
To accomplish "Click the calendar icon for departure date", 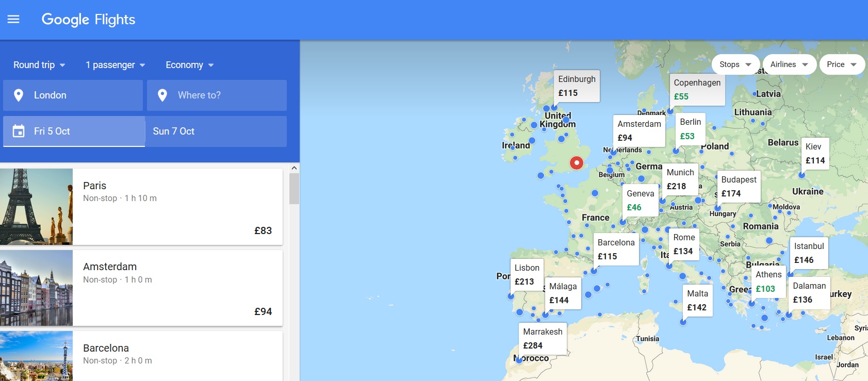I will pos(19,131).
